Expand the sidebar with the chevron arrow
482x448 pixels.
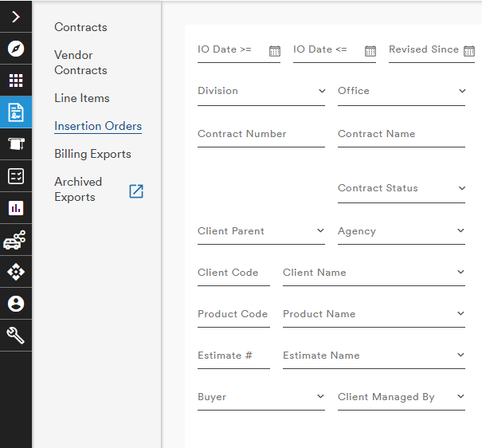click(16, 17)
